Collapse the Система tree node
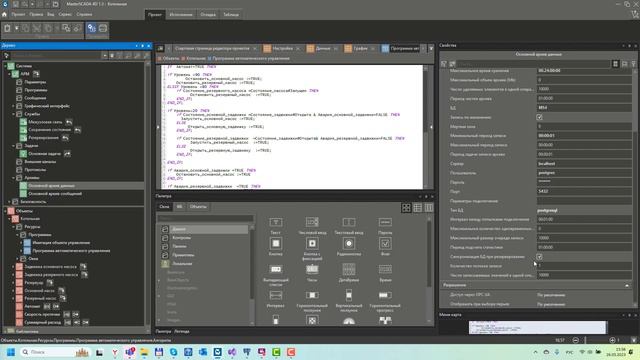The width and height of the screenshot is (640, 360). coord(5,66)
